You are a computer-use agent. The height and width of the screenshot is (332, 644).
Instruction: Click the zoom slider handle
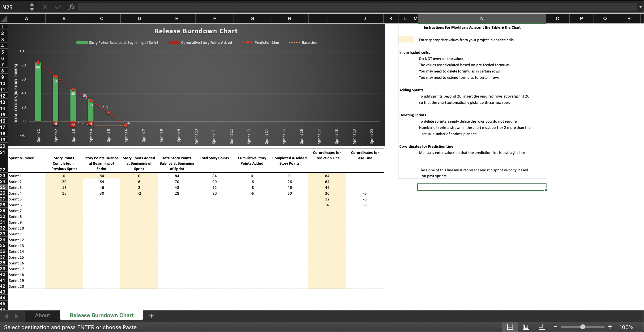[x=583, y=327]
